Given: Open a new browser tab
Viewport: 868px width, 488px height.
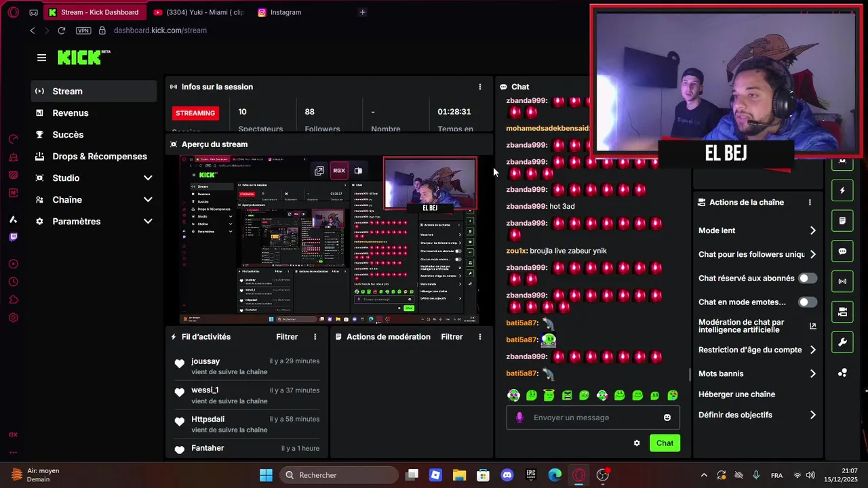Looking at the screenshot, I should click(362, 12).
